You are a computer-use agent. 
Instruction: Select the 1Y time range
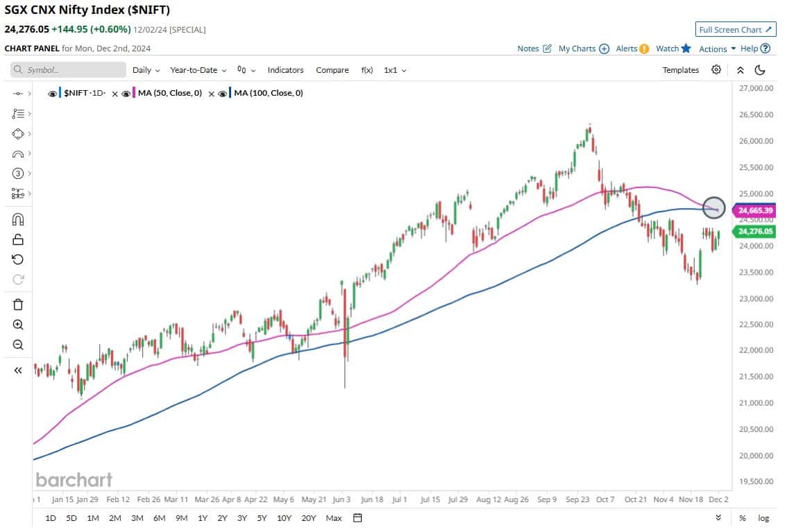(203, 518)
